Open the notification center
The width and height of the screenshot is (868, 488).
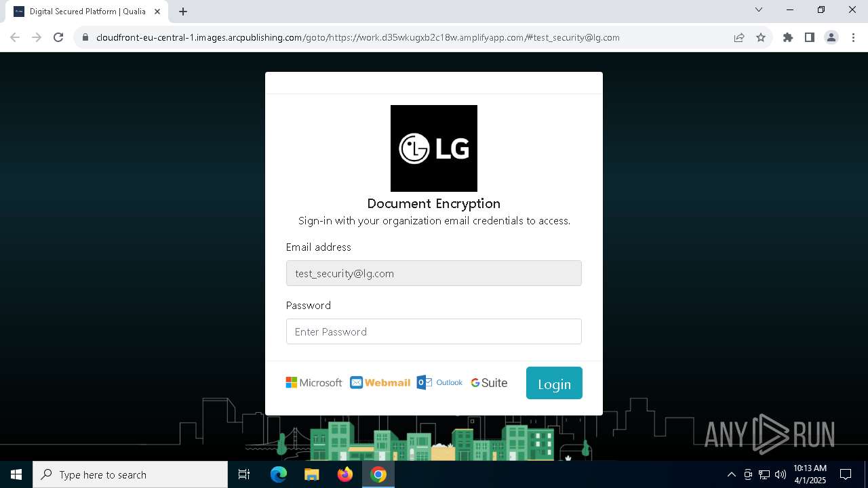846,474
